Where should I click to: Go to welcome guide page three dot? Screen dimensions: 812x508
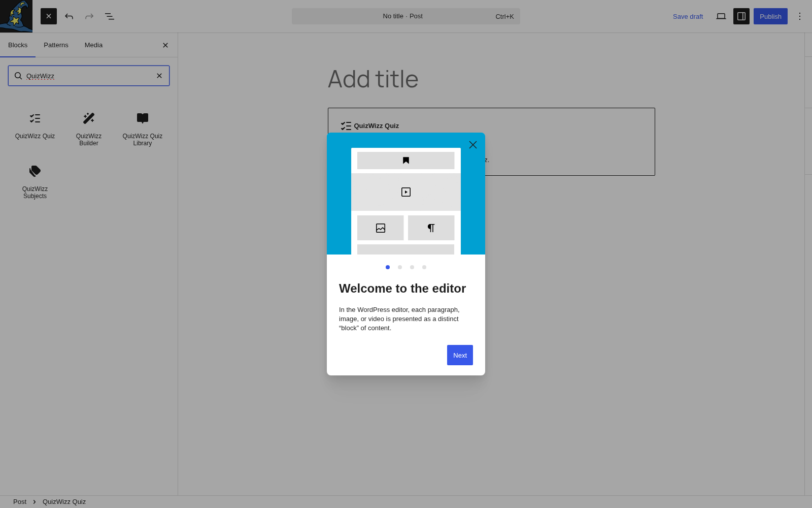coord(412,267)
